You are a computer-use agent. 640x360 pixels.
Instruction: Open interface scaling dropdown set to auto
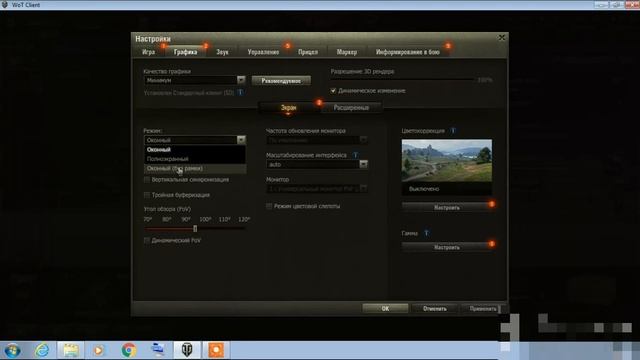(317, 164)
